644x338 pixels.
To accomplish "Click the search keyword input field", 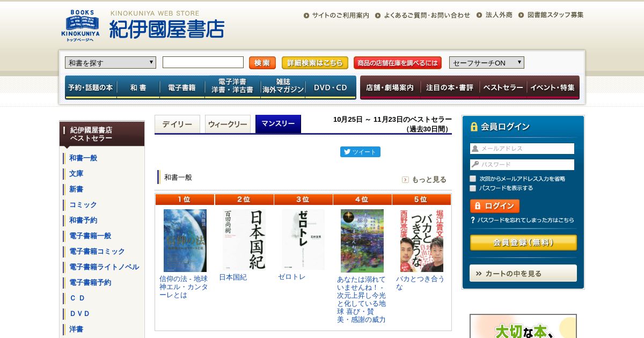I will click(x=203, y=62).
